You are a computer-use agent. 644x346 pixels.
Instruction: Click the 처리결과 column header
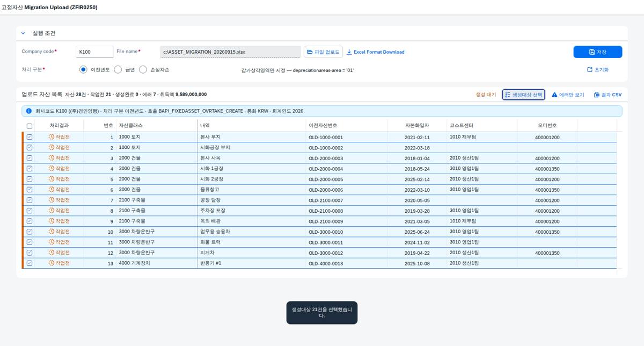click(x=59, y=126)
